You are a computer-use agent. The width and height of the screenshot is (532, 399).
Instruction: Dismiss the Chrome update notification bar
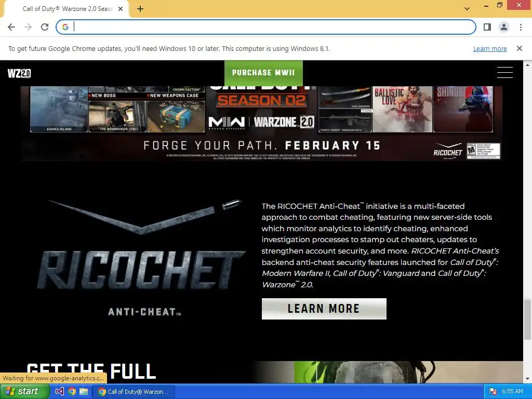point(520,48)
